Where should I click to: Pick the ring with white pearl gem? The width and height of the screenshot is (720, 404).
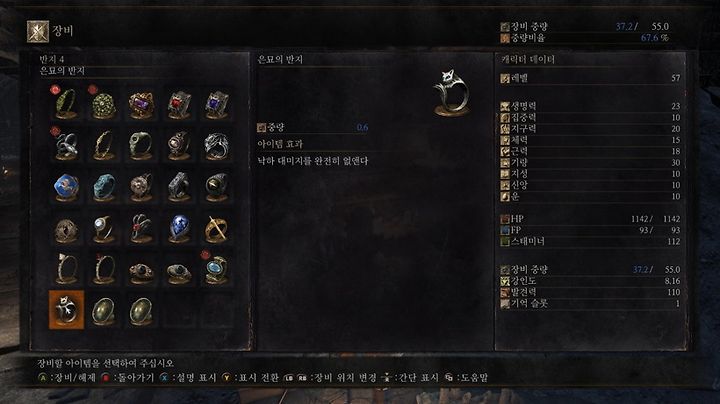coord(104,228)
